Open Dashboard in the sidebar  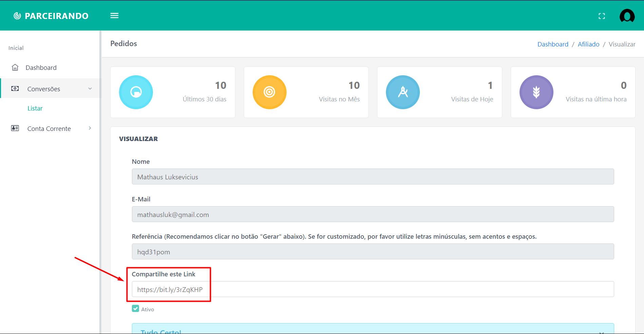41,67
